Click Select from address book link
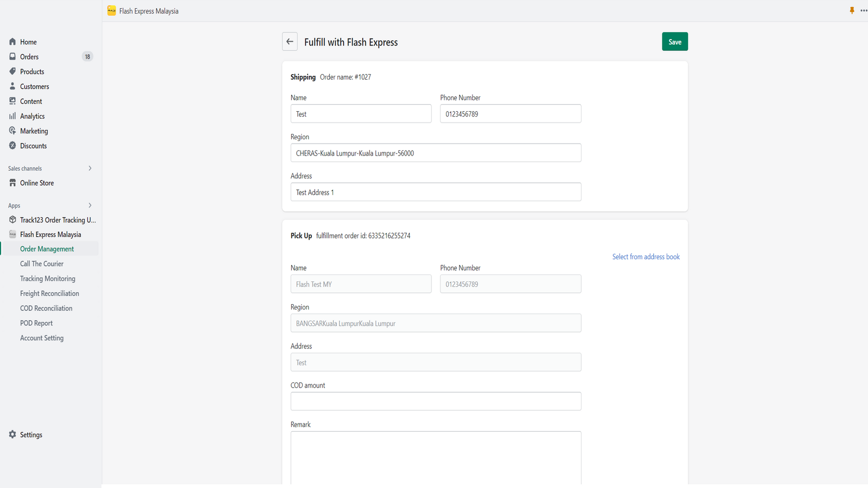Image resolution: width=868 pixels, height=488 pixels. point(646,256)
